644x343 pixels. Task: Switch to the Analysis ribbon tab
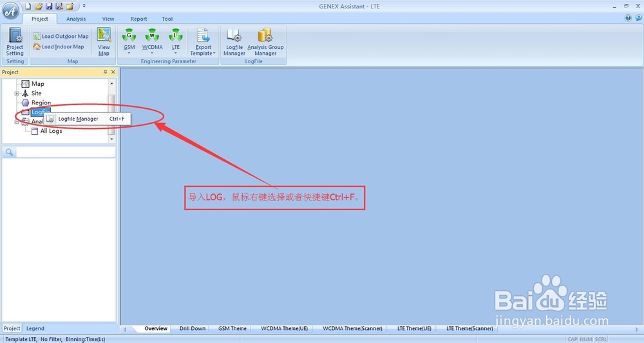(76, 19)
